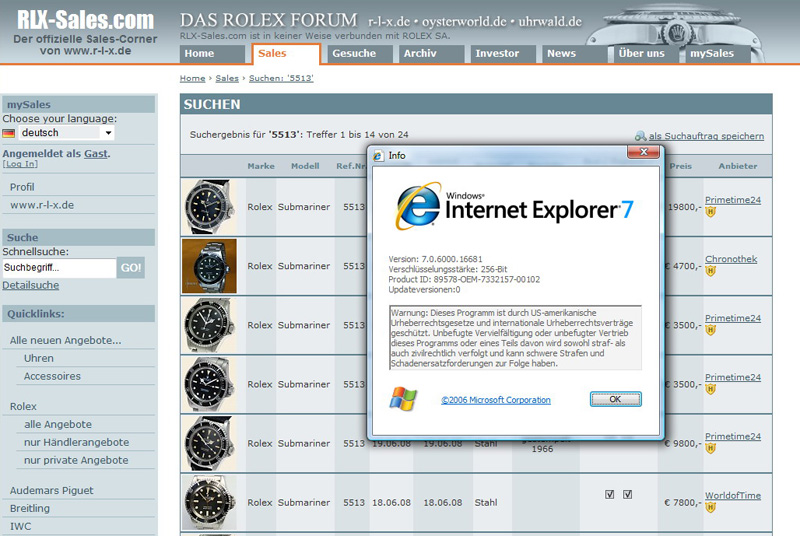This screenshot has height=536, width=800.
Task: Sort by Anbieter column header
Action: coord(738,166)
